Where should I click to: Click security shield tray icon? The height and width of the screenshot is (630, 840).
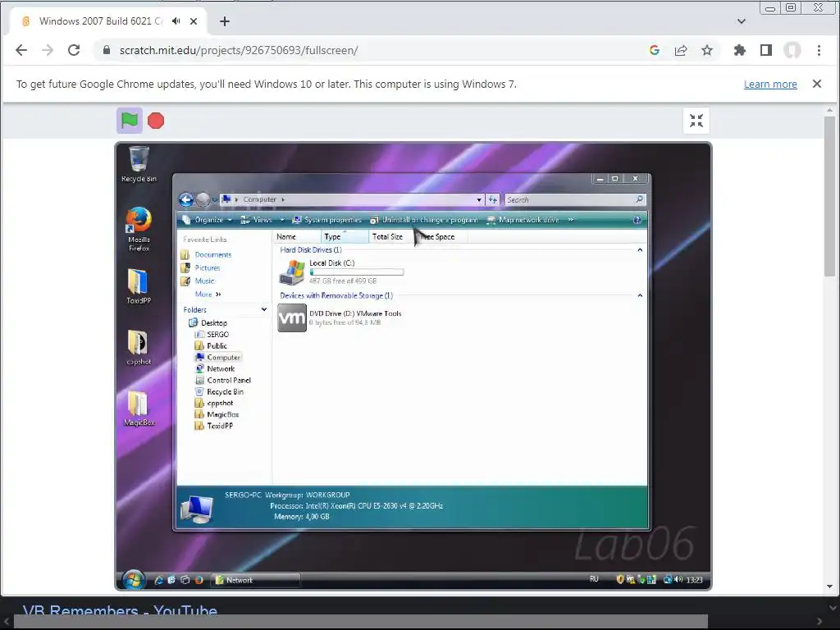point(620,580)
